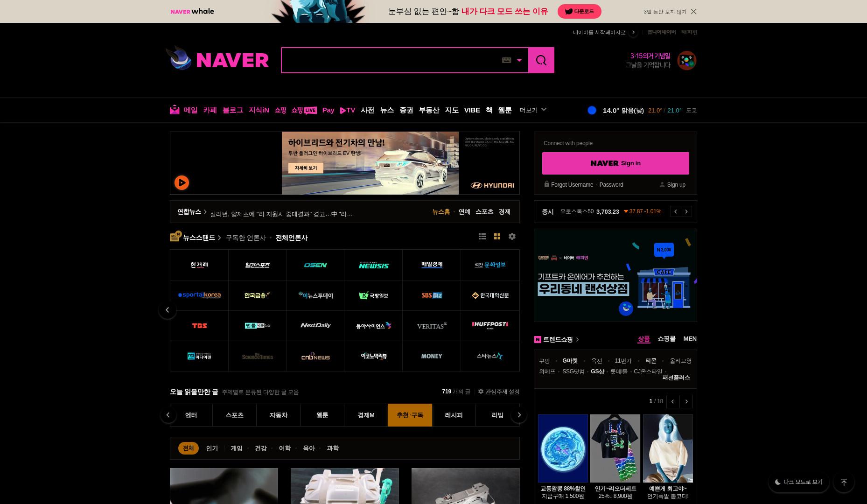The height and width of the screenshot is (504, 867).
Task: Expand the 더보기 more services dropdown
Action: point(533,110)
